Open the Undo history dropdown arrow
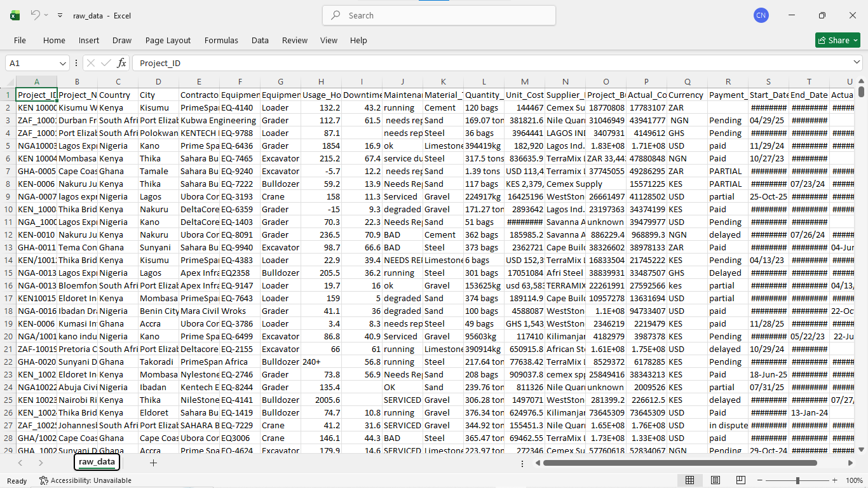This screenshot has width=868, height=488. click(46, 15)
